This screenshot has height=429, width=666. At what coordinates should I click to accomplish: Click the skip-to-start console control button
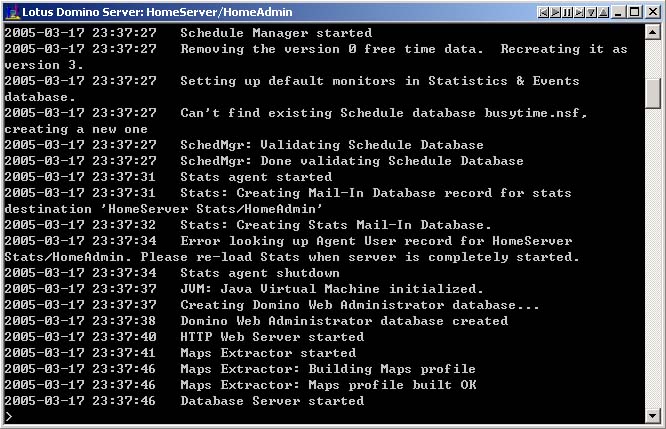pyautogui.click(x=543, y=12)
